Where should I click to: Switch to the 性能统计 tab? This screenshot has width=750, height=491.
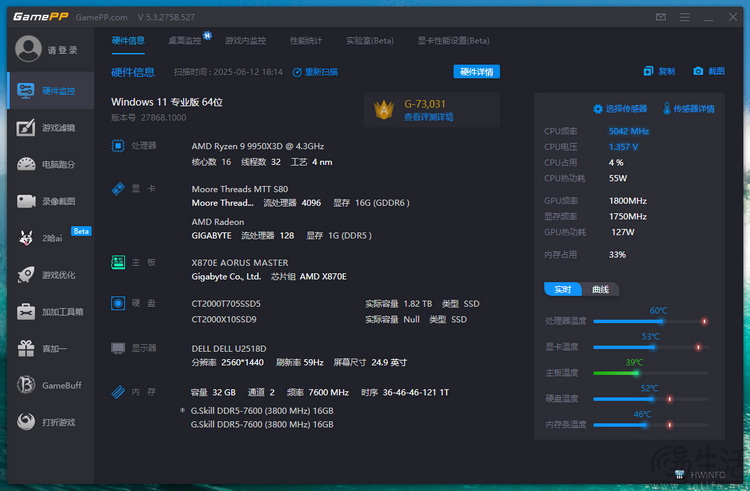[x=306, y=41]
